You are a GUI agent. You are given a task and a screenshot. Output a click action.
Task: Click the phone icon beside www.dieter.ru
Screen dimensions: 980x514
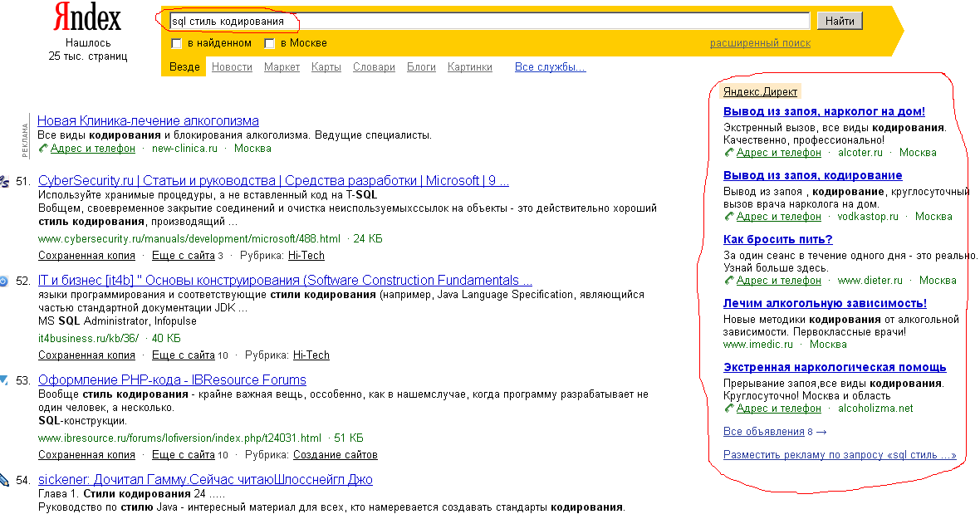tap(728, 281)
